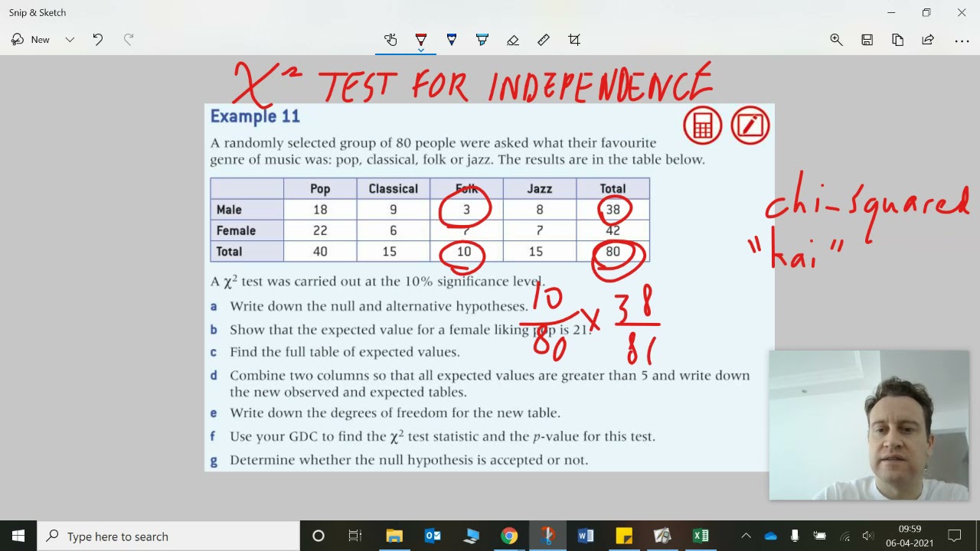The height and width of the screenshot is (551, 980).
Task: Click the red calculator icon in Example 11
Action: pyautogui.click(x=702, y=126)
